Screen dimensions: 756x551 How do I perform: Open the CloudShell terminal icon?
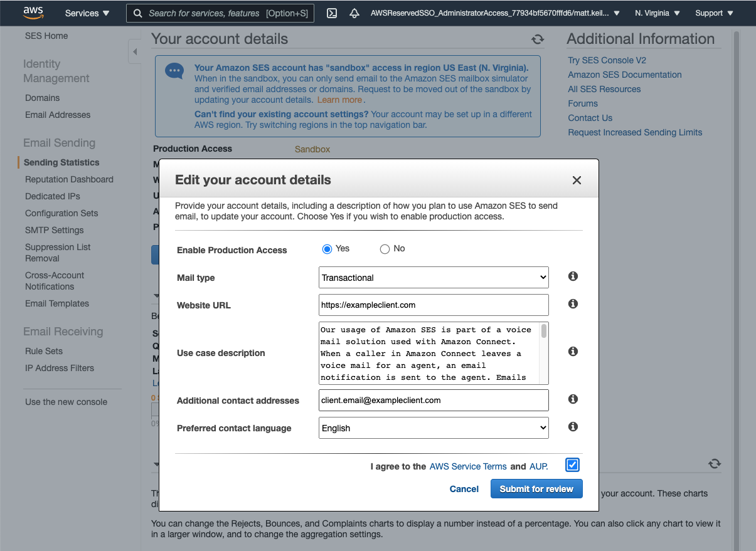tap(333, 13)
